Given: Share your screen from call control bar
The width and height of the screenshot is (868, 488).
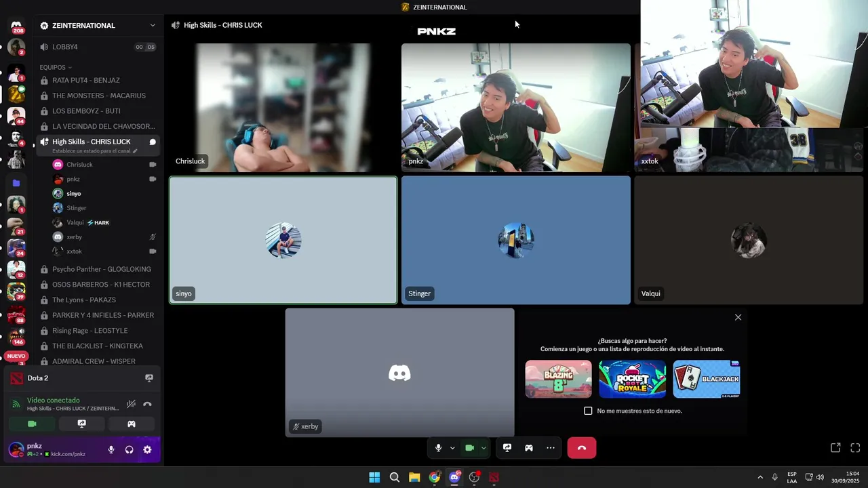Looking at the screenshot, I should tap(507, 448).
